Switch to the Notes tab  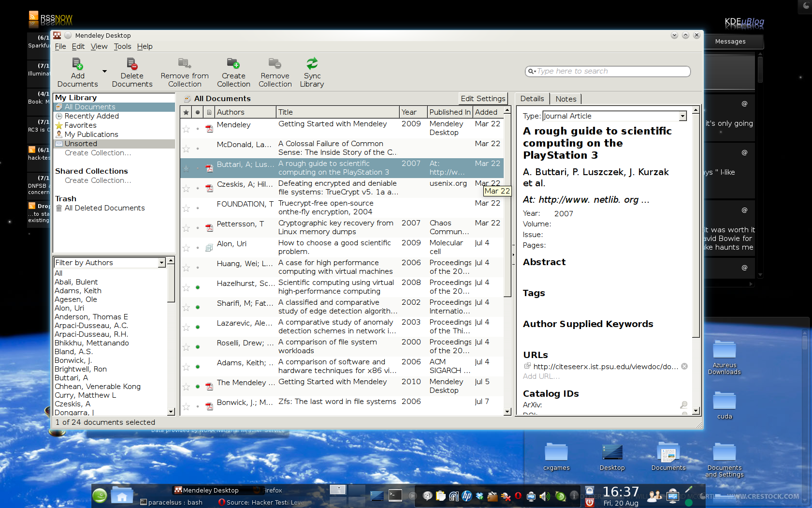pyautogui.click(x=565, y=99)
